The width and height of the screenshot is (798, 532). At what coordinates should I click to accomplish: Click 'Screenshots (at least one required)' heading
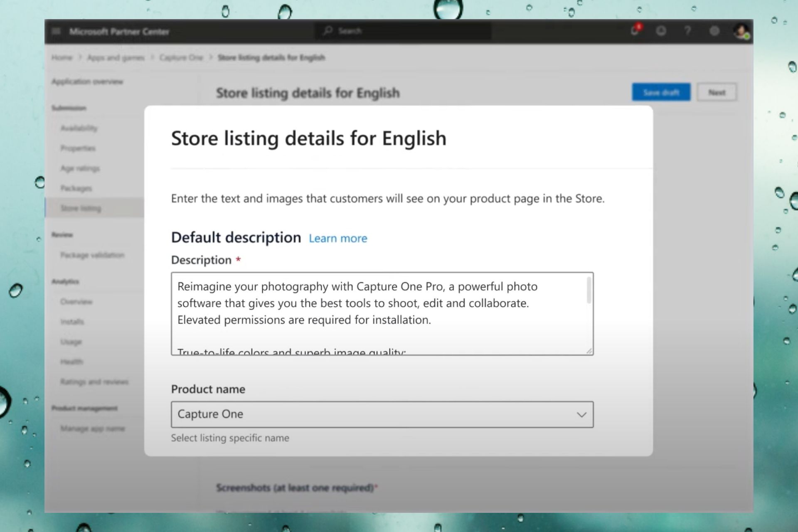pyautogui.click(x=297, y=488)
